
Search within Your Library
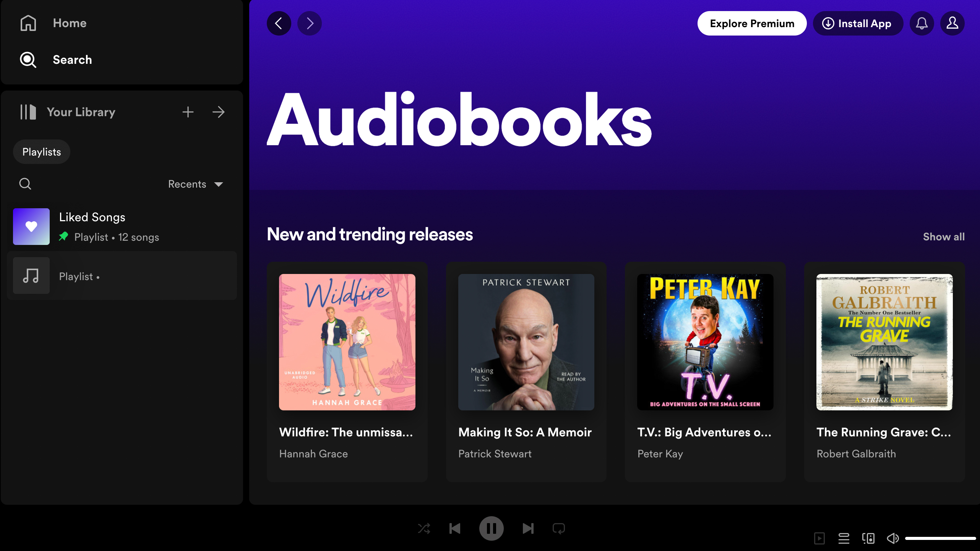pos(25,184)
